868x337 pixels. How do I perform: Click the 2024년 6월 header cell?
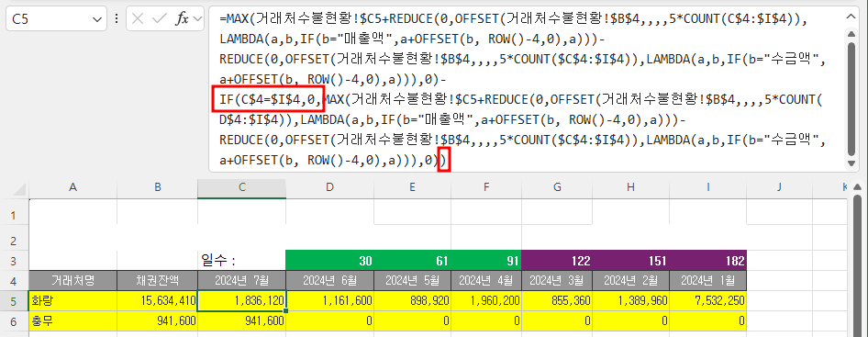pyautogui.click(x=330, y=280)
